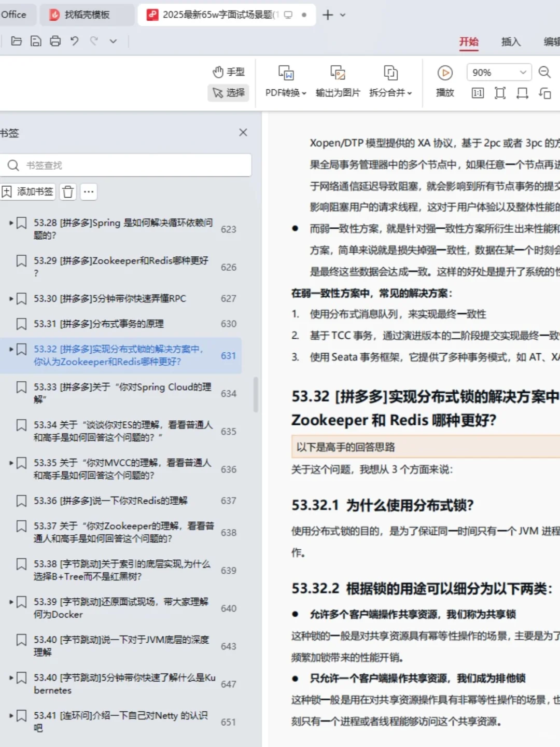Activate the select tool (选择)

coord(229,92)
